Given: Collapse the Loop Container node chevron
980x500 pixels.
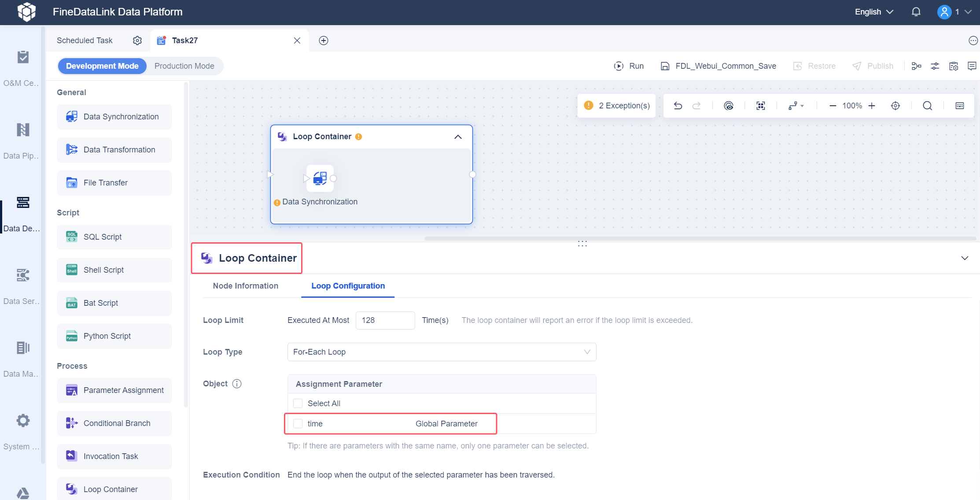Looking at the screenshot, I should [458, 137].
